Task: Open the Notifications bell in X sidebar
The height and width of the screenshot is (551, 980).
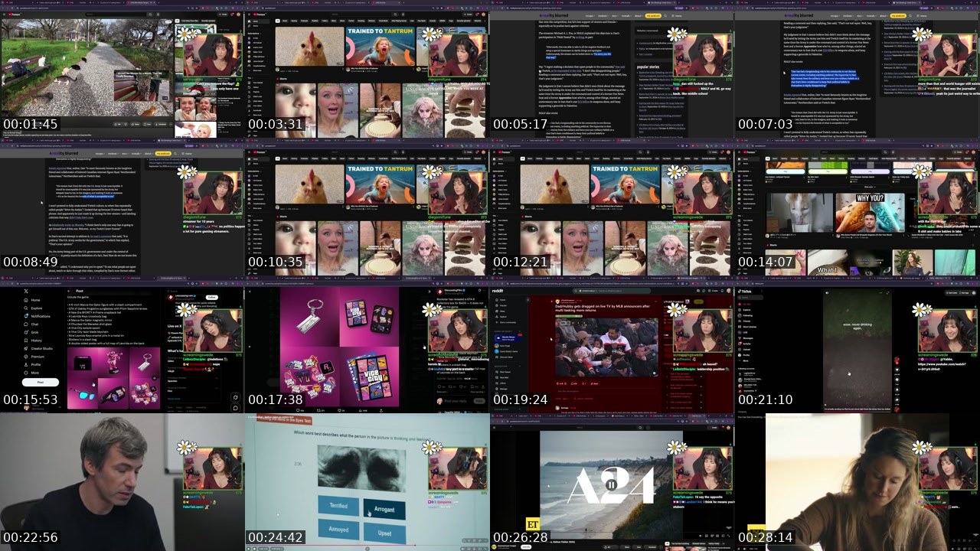Action: click(25, 316)
